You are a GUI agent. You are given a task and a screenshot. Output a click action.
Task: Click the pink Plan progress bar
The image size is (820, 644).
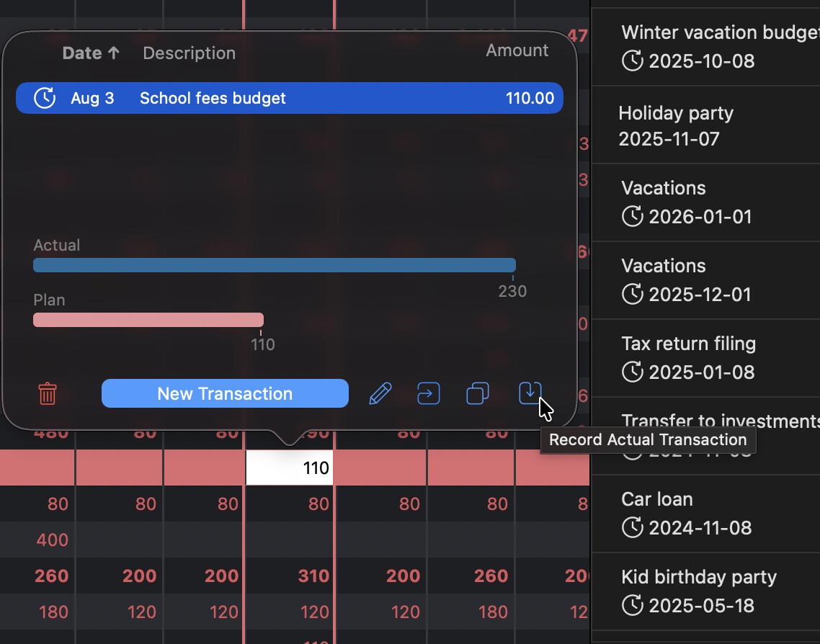tap(148, 320)
